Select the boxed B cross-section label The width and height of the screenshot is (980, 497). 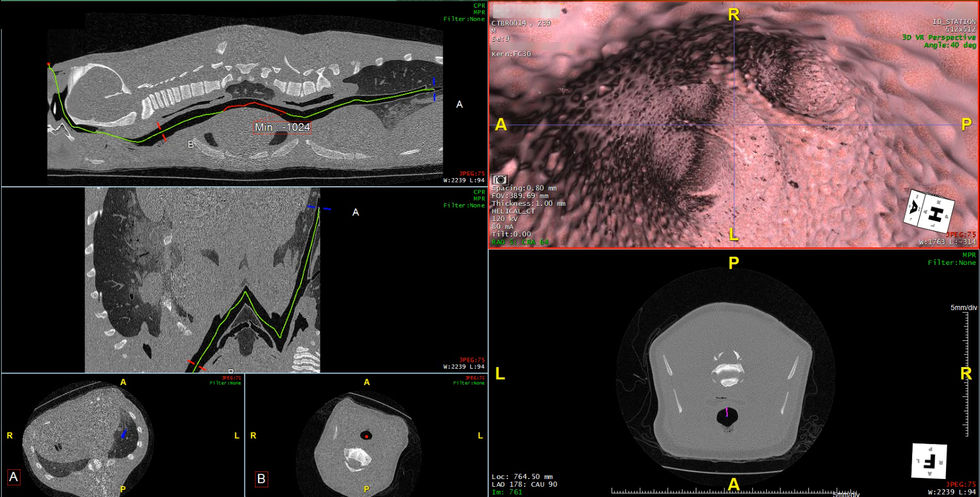point(261,479)
